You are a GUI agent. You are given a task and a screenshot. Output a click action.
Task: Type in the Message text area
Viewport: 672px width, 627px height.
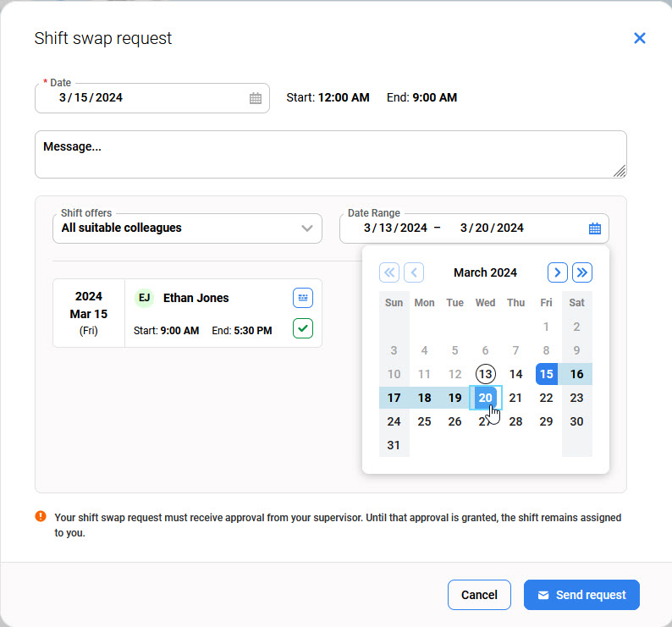(x=330, y=155)
